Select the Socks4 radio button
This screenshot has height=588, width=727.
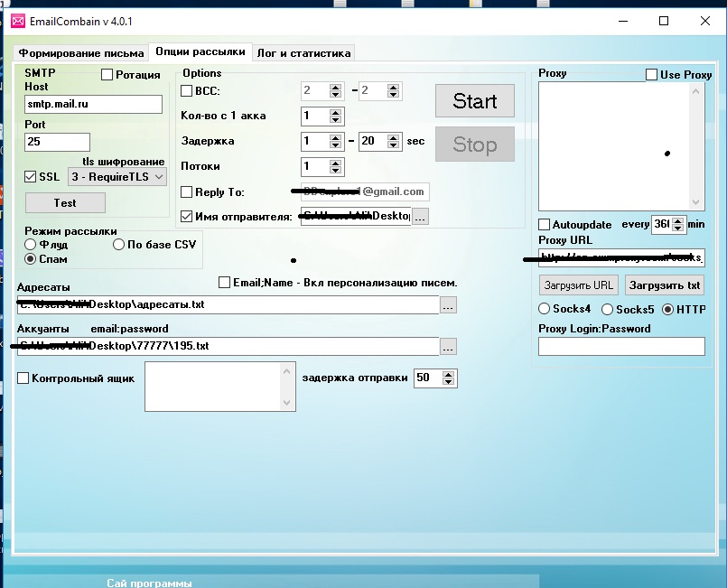pos(544,309)
